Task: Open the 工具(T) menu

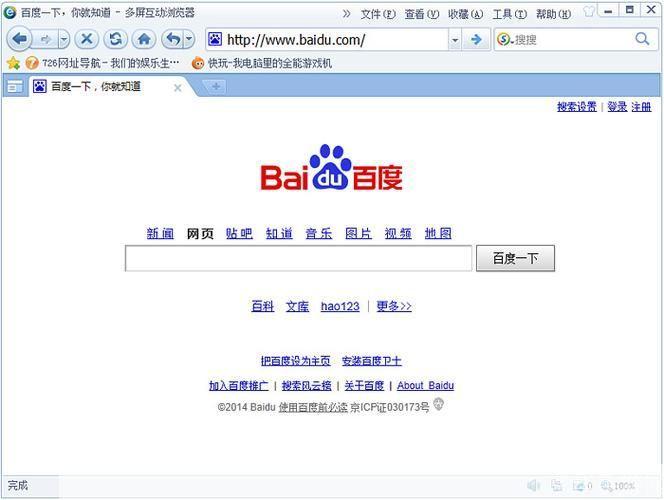Action: point(510,14)
